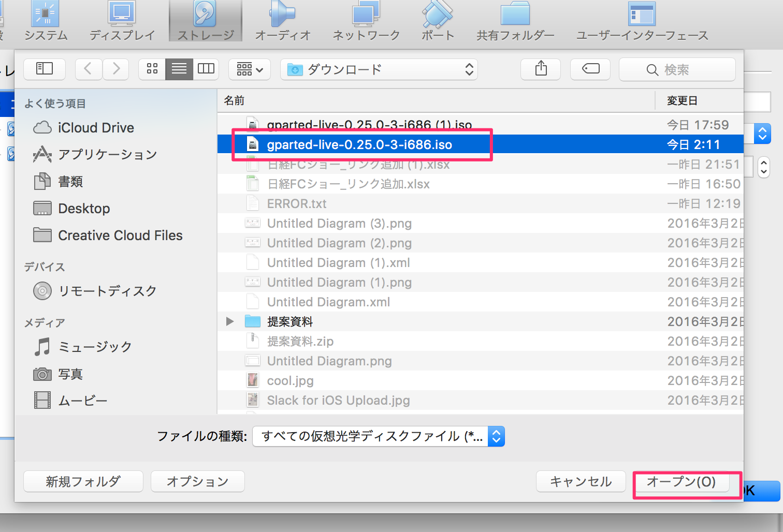
Task: Toggle the sidebar visibility
Action: (45, 69)
